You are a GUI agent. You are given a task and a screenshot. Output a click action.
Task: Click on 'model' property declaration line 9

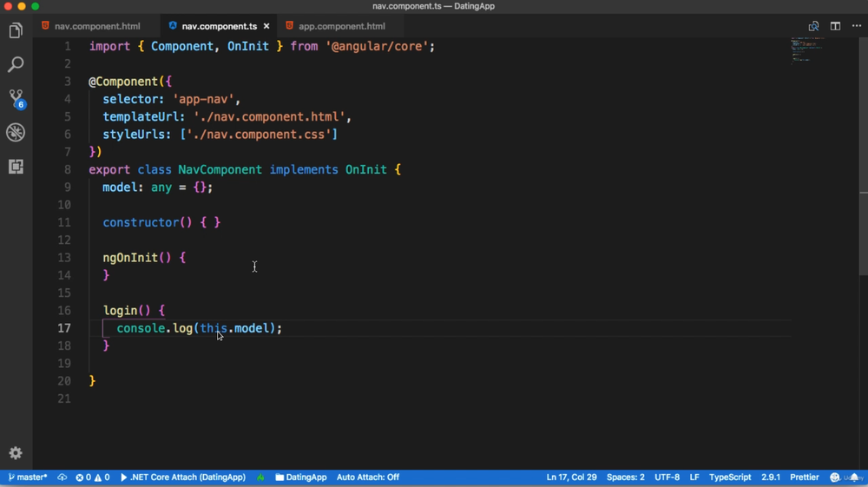120,187
